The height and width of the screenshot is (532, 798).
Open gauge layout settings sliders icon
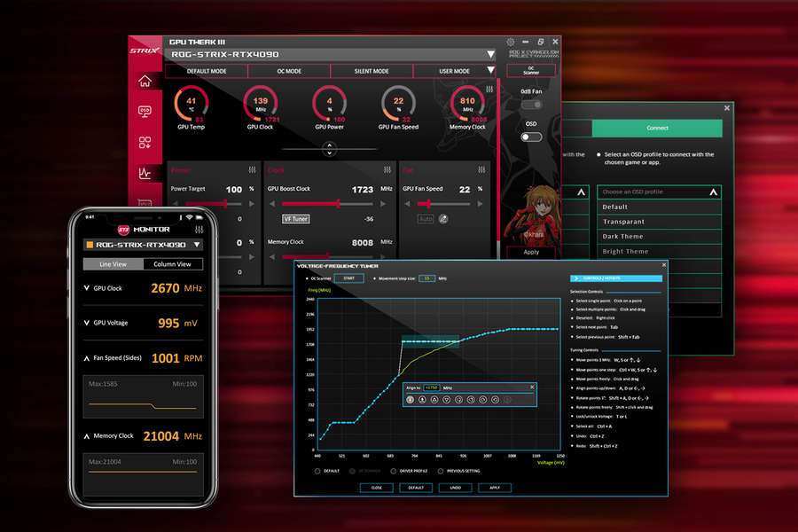coord(489,89)
